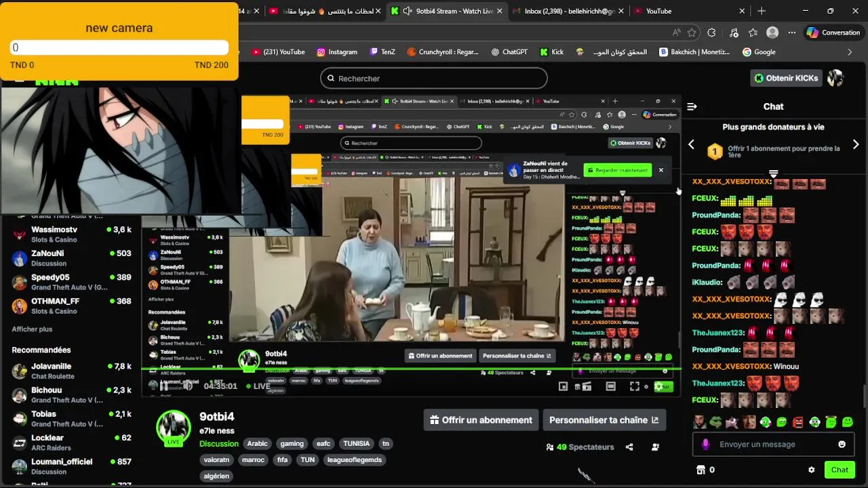
Task: Open moderator user icon beside share
Action: (x=655, y=447)
